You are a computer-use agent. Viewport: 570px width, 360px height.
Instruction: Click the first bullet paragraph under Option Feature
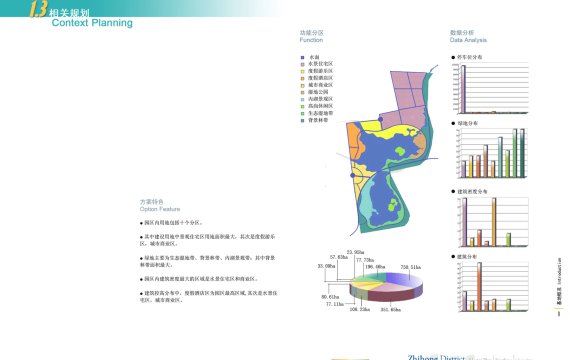(x=171, y=223)
